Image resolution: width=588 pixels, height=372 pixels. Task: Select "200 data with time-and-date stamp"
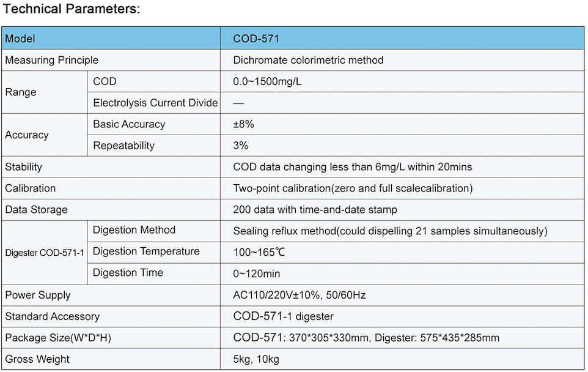315,210
